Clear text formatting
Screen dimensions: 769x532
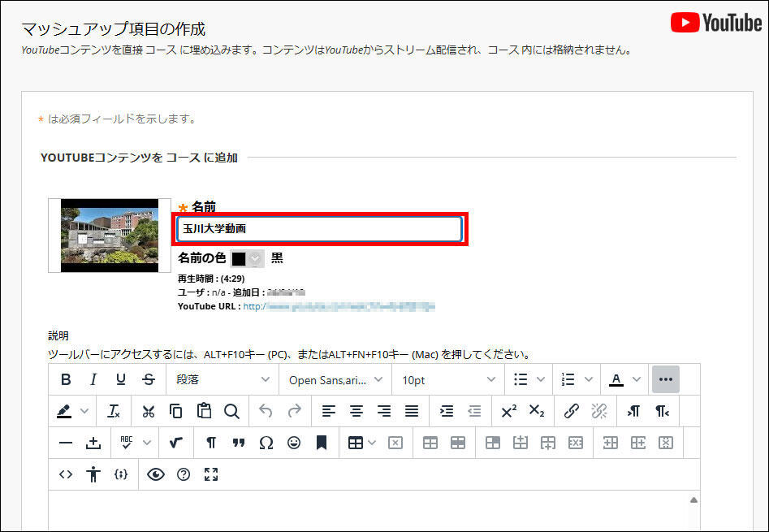click(x=114, y=411)
